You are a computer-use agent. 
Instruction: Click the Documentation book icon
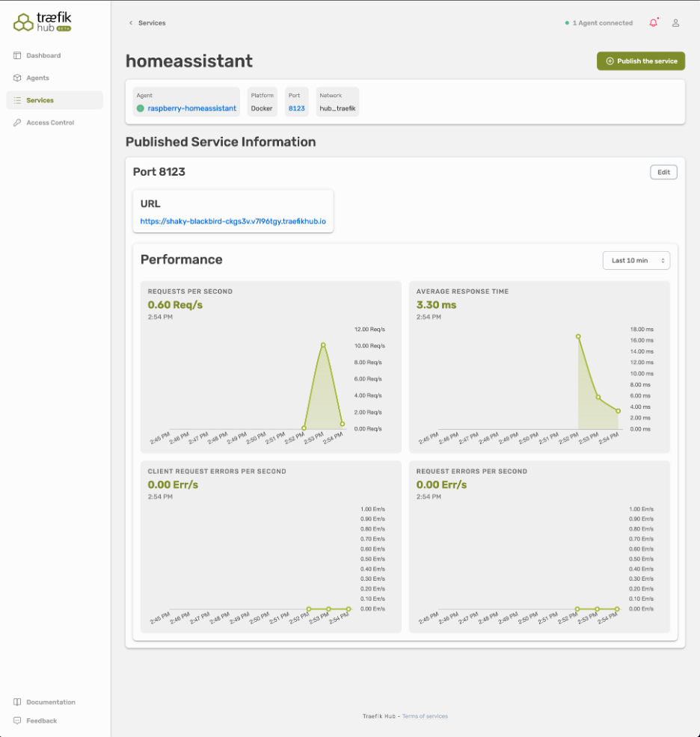pyautogui.click(x=17, y=702)
